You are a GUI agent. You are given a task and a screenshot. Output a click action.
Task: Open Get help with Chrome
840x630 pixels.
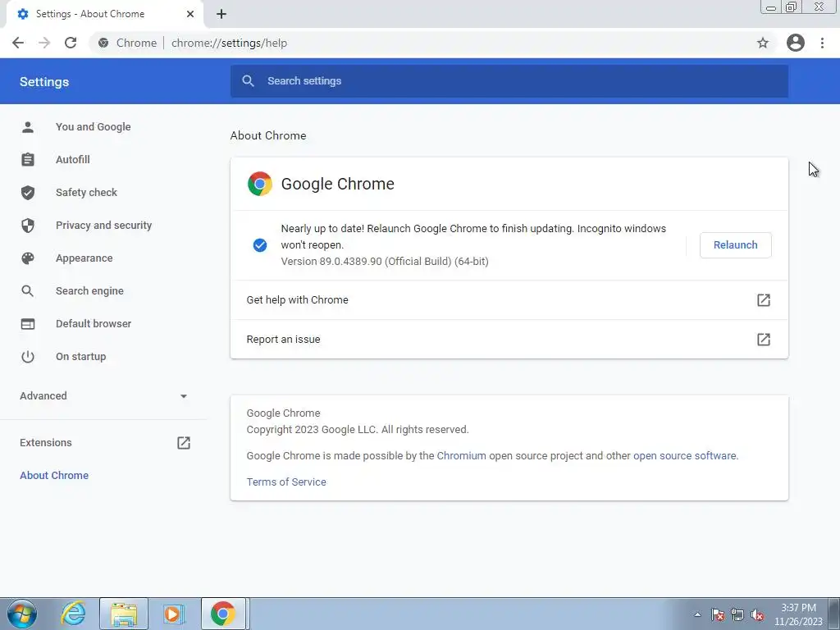[509, 300]
